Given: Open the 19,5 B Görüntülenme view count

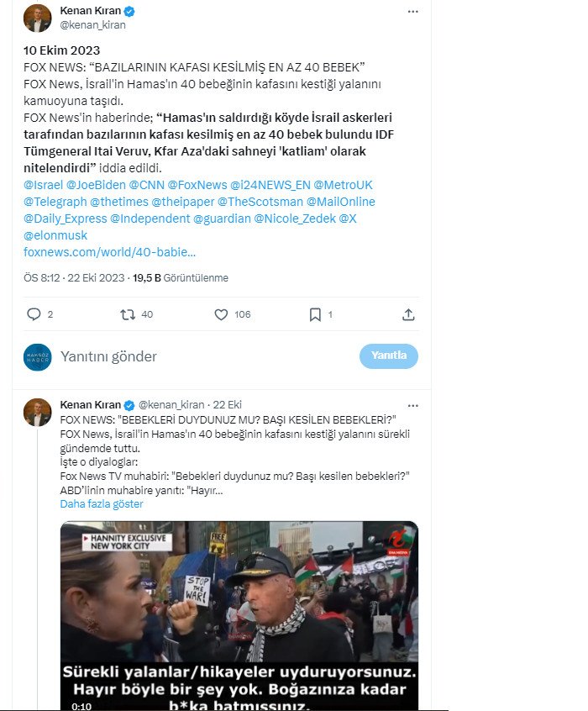Looking at the screenshot, I should pos(181,278).
